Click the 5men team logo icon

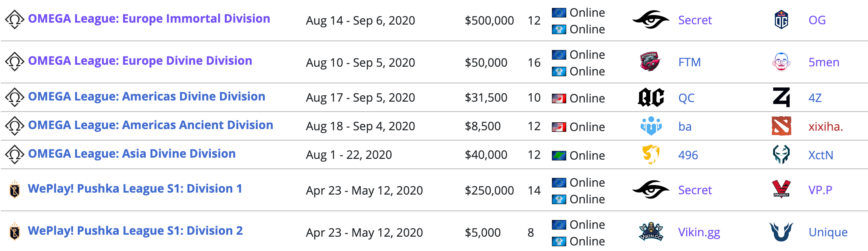781,62
